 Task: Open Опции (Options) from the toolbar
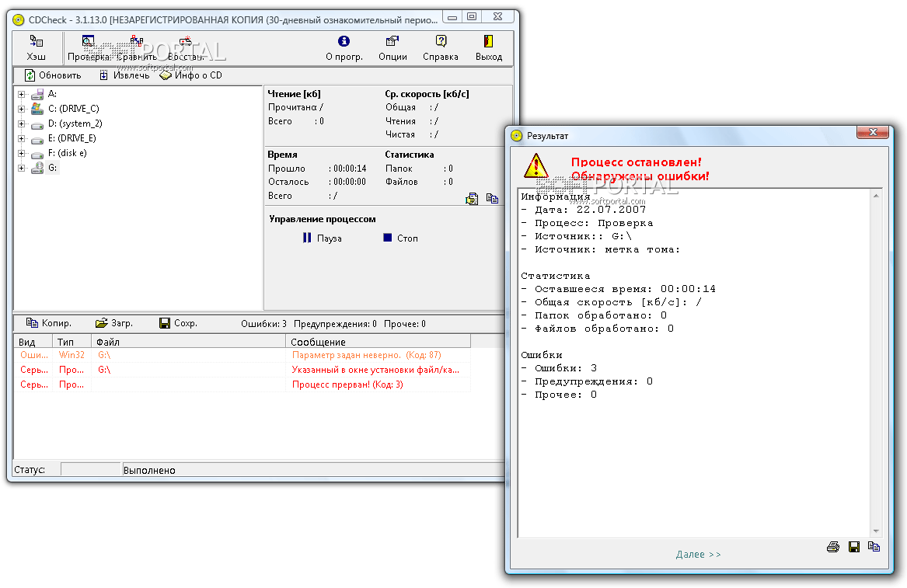click(392, 47)
